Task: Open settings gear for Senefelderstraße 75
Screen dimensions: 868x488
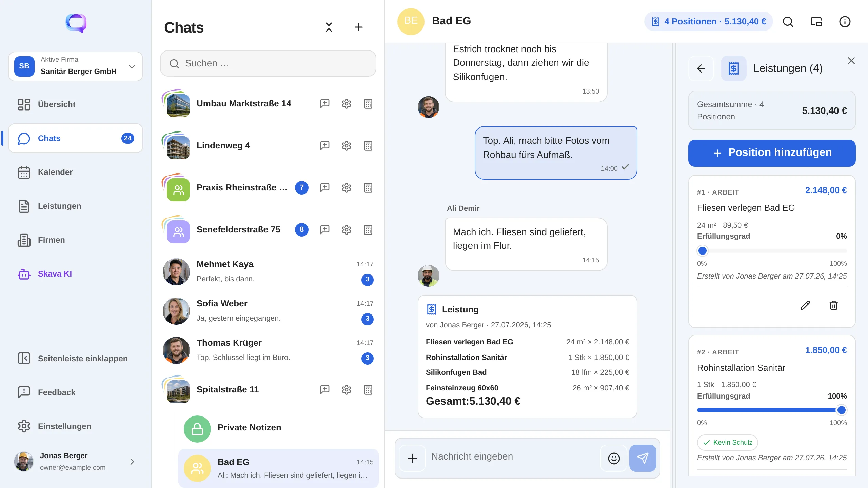Action: pyautogui.click(x=346, y=229)
